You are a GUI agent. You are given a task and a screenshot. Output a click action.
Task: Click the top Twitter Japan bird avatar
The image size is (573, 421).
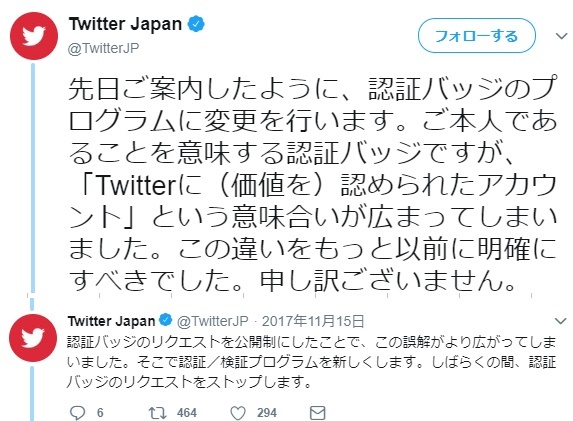point(34,36)
